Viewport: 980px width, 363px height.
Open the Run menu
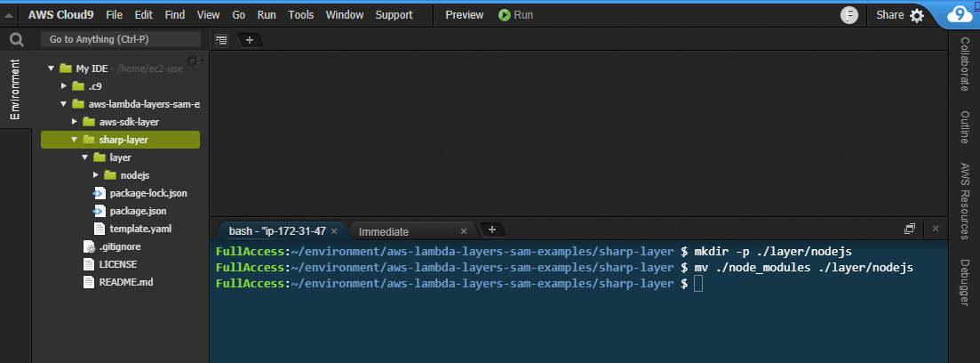point(267,15)
